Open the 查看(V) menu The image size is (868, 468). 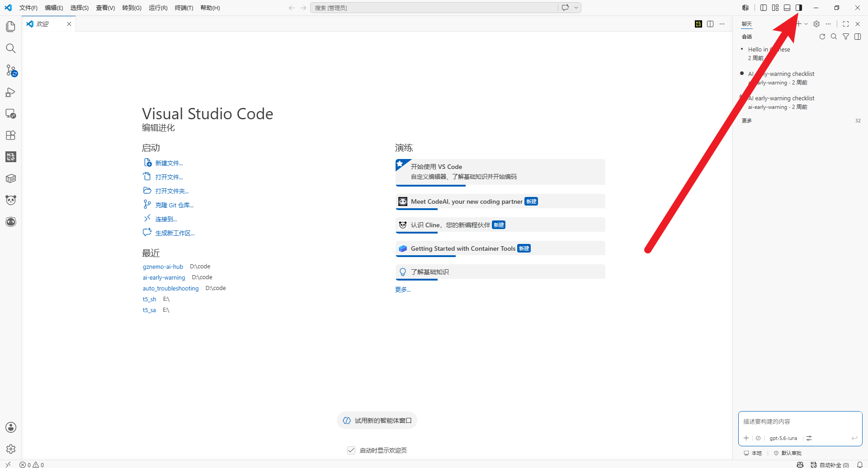point(105,8)
